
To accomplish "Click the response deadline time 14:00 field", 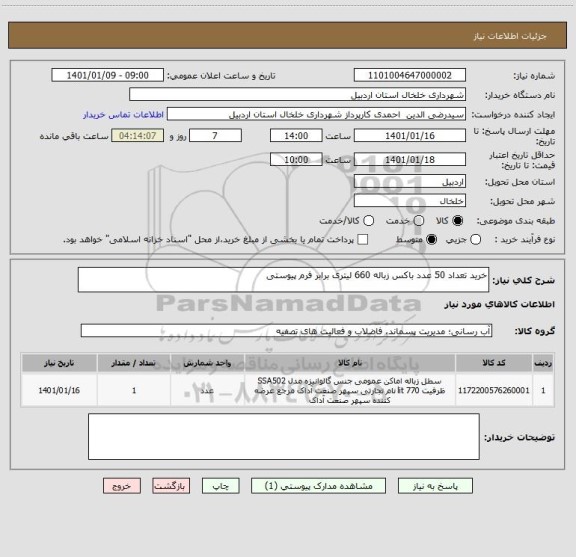I will (296, 136).
